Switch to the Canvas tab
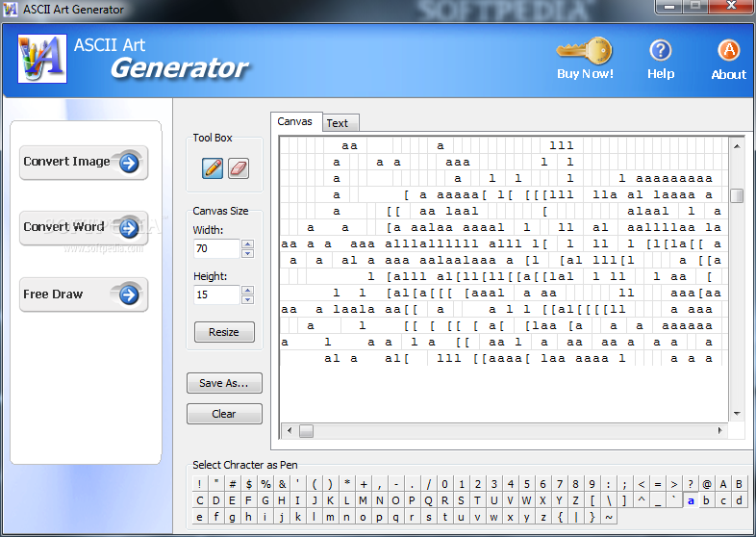This screenshot has height=537, width=756. coord(295,121)
